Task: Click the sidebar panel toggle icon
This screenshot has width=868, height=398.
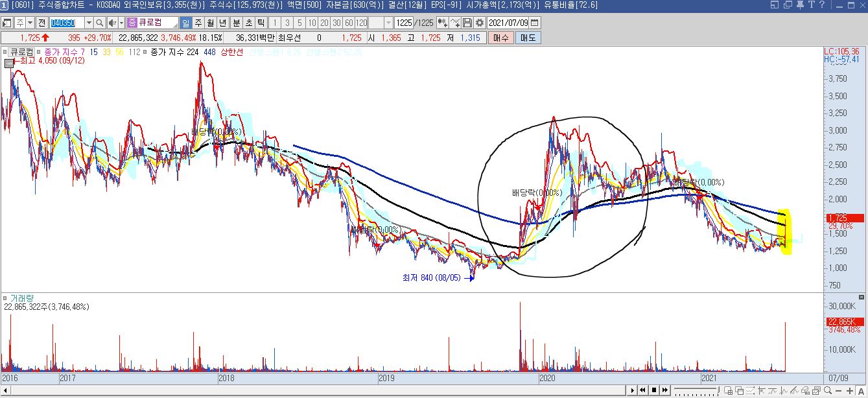Action: click(6, 23)
